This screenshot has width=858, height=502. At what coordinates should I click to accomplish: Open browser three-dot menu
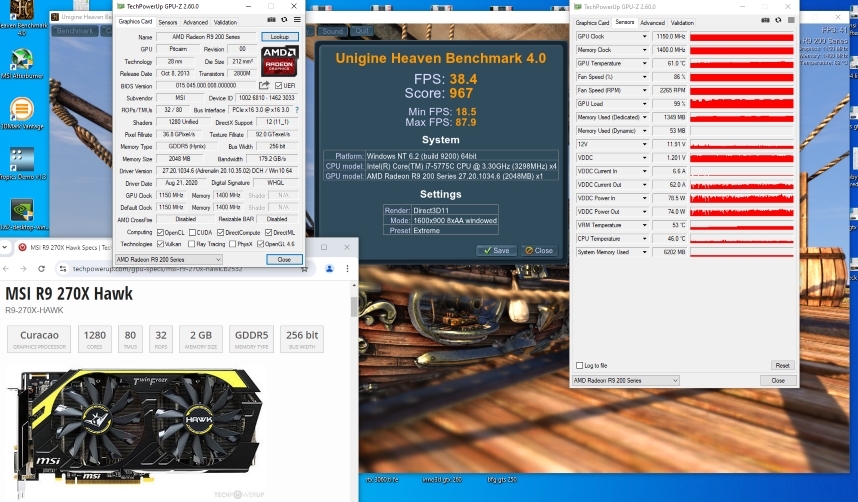point(347,269)
